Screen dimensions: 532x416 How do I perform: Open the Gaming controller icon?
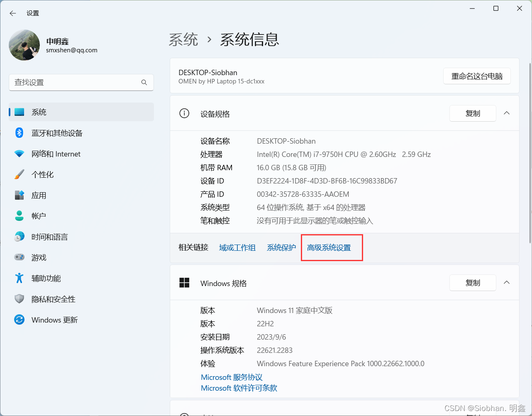19,257
